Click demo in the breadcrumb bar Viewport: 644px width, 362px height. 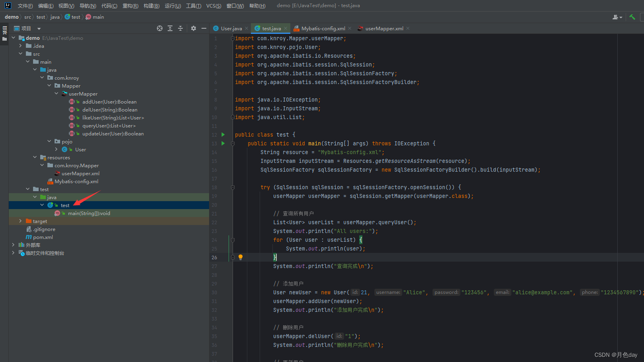click(x=12, y=17)
